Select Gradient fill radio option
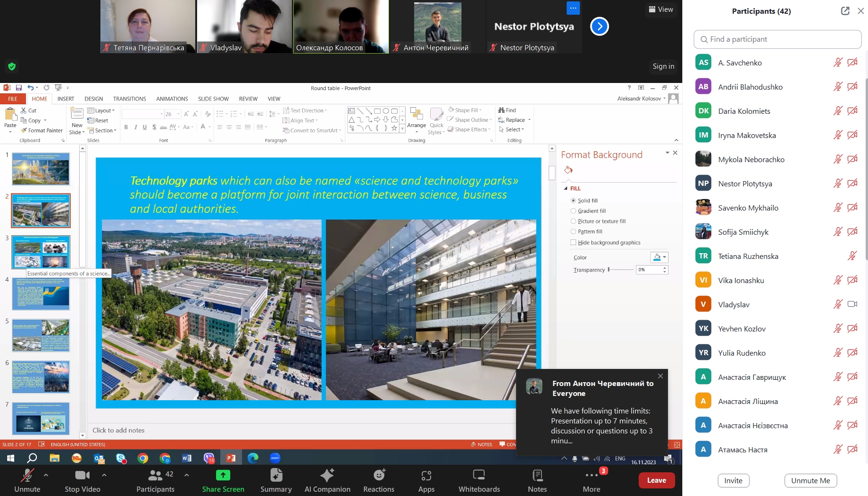 (x=573, y=211)
